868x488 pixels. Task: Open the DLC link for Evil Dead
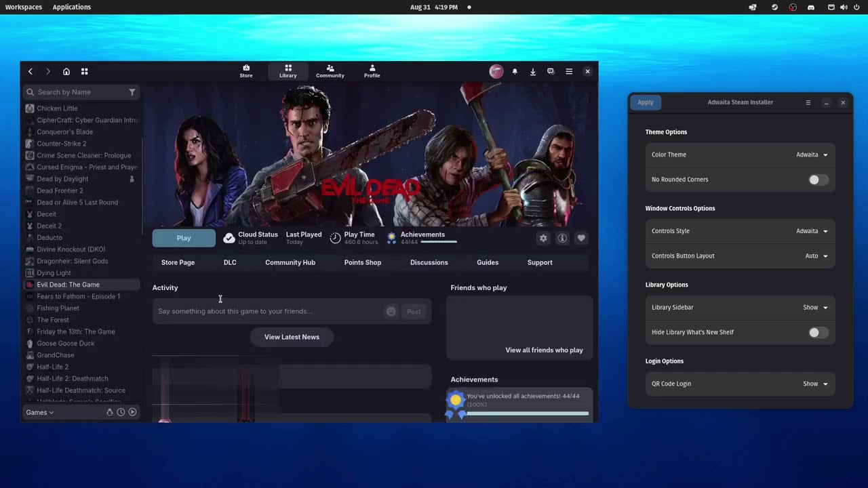[230, 262]
